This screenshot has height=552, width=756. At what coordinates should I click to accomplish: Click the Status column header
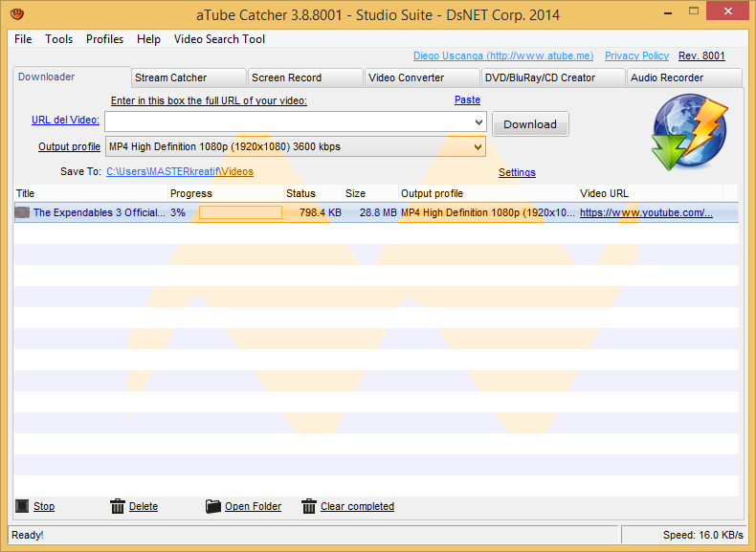pos(313,193)
